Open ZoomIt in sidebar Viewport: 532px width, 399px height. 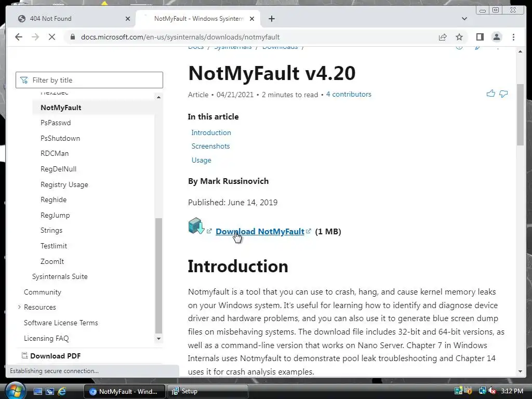[52, 262]
